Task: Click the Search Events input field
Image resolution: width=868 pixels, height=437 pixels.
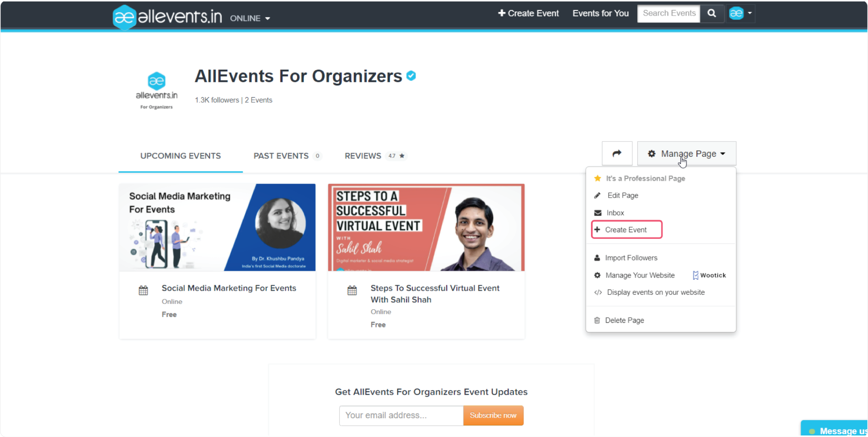Action: [x=669, y=13]
